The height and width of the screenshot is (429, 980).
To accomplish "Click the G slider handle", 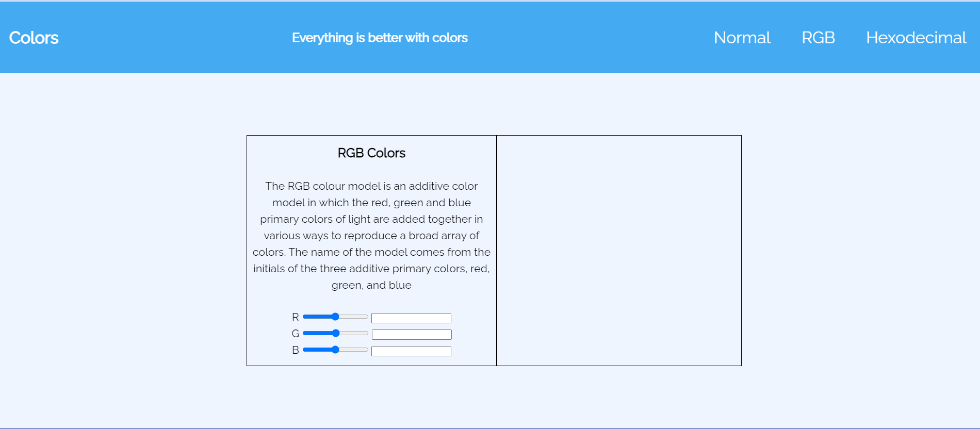I will [336, 333].
